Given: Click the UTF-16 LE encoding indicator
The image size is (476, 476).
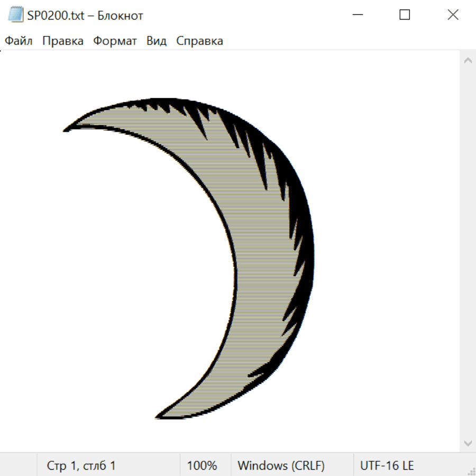Looking at the screenshot, I should pos(387,465).
